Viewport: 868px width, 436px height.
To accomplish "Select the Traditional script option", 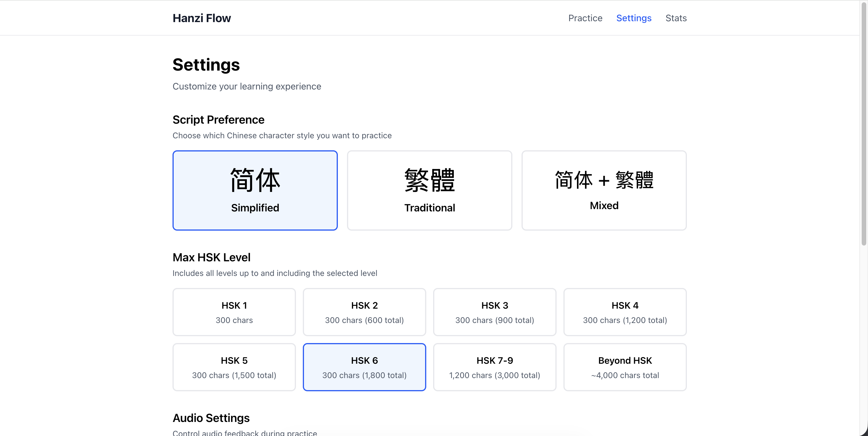I will (429, 190).
